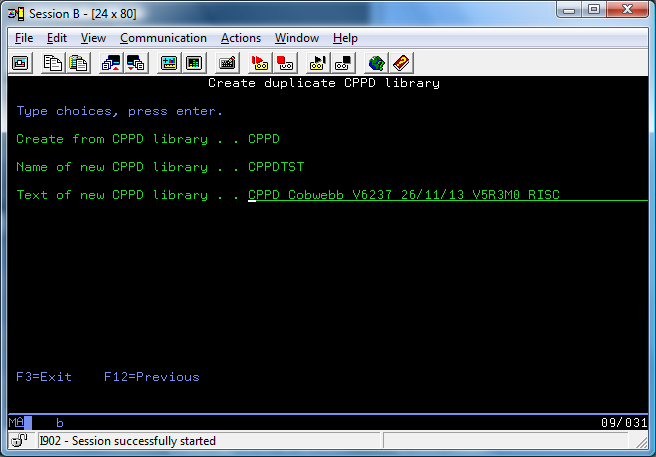Click the Send File to Host icon
The image size is (656, 457).
111,63
